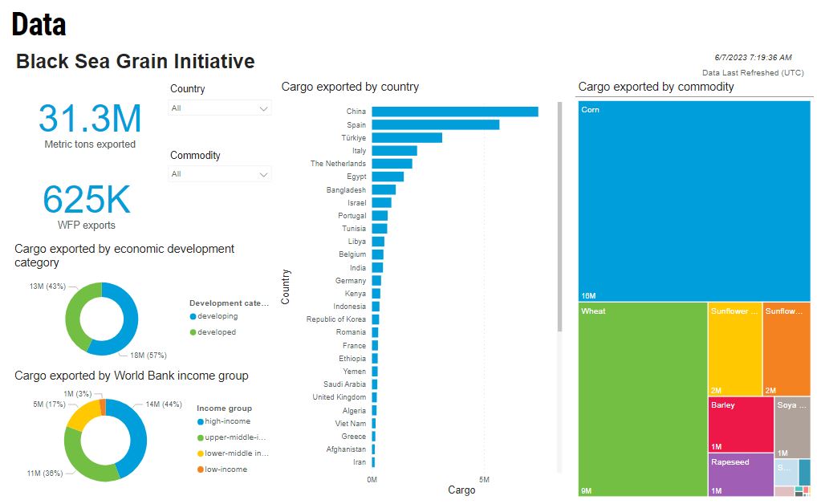Click the Romania country label
This screenshot has width=817, height=504.
351,332
